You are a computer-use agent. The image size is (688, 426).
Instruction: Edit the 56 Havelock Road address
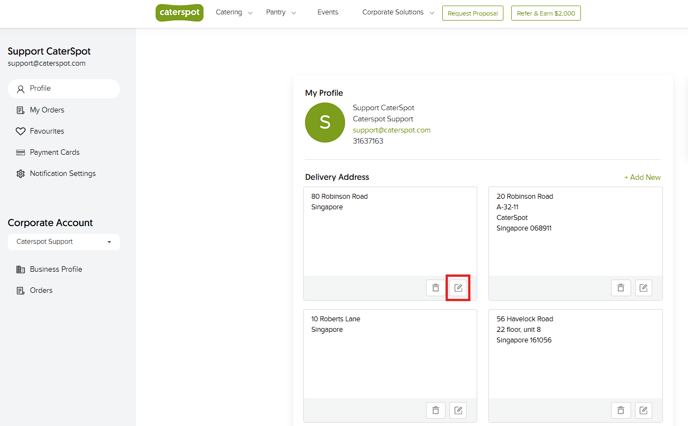(643, 410)
